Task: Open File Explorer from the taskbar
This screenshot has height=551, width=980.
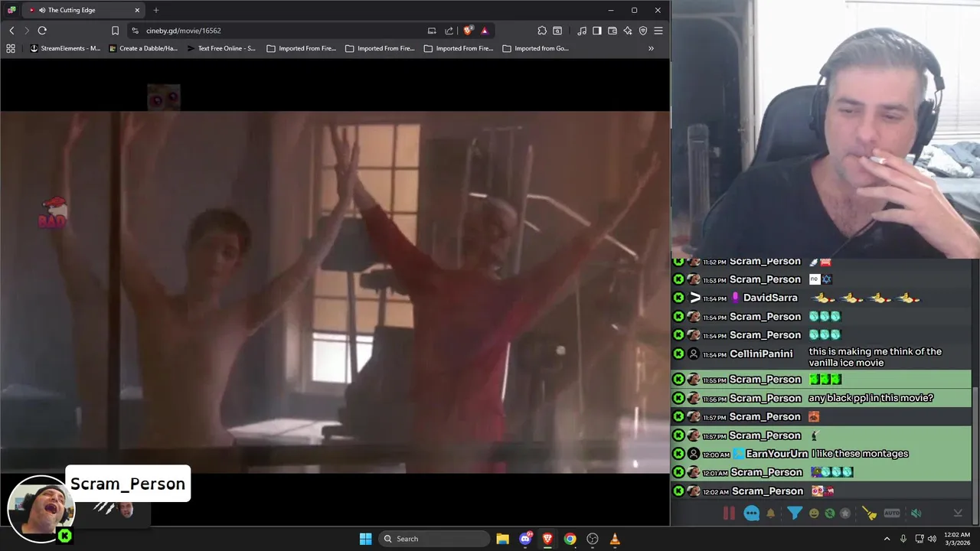Action: click(502, 539)
